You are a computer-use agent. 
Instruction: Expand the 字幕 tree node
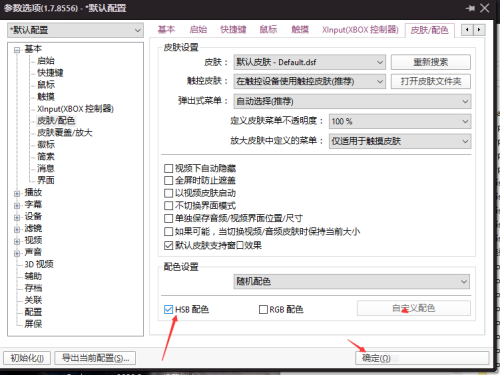point(17,205)
